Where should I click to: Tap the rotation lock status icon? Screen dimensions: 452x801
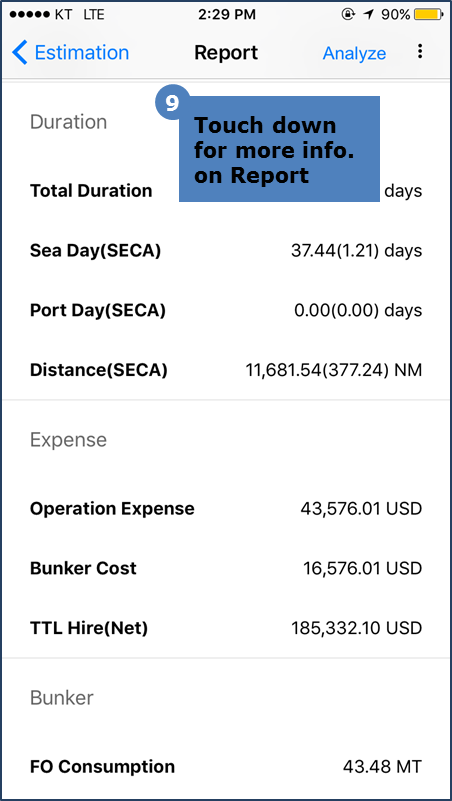pos(348,15)
